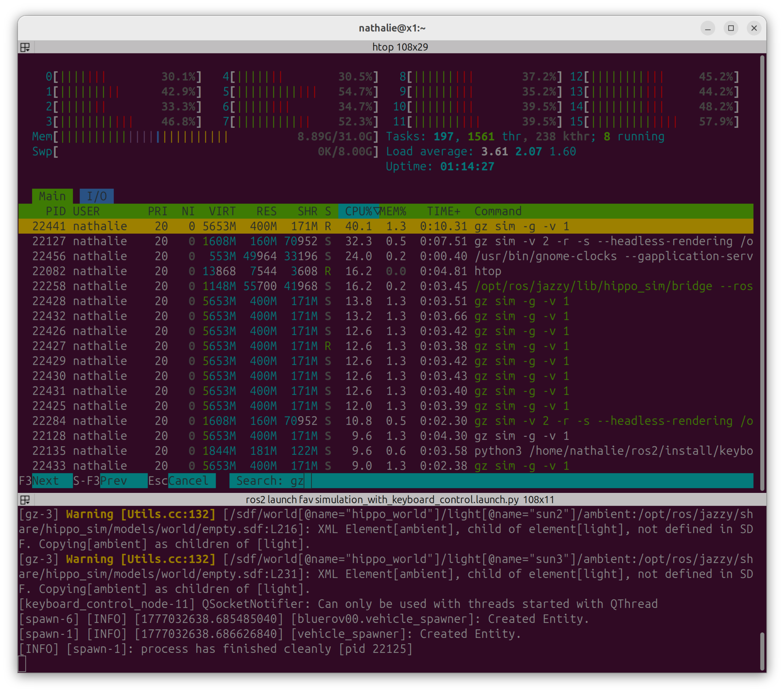Select process row PID 22431
Image resolution: width=784 pixels, height=692 pixels.
386,391
